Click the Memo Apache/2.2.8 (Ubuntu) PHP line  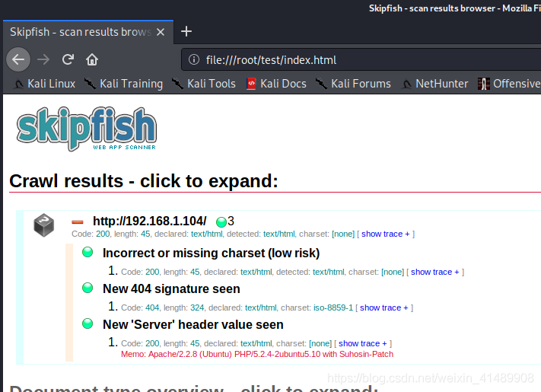coord(257,355)
